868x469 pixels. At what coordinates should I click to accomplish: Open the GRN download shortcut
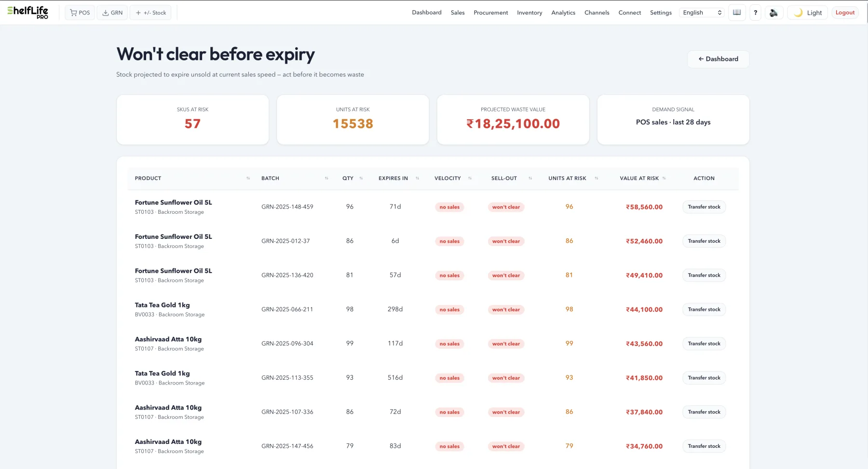point(112,13)
